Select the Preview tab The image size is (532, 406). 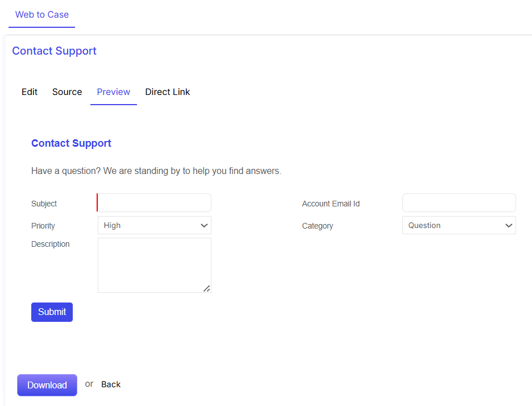tap(113, 92)
